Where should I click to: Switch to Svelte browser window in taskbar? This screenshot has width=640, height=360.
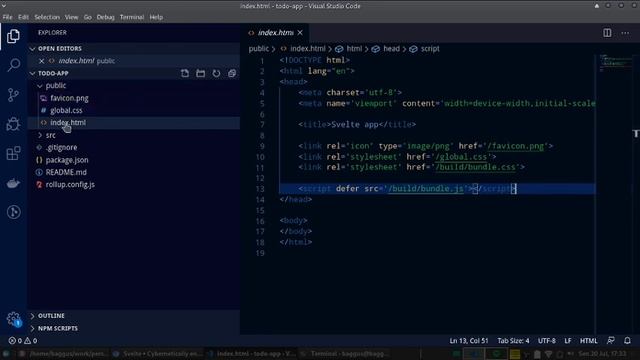click(x=158, y=353)
